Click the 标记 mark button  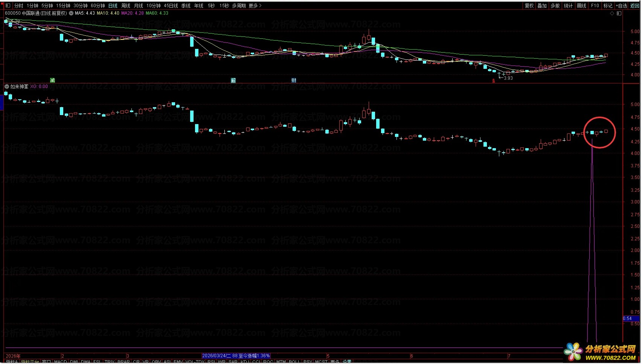coord(608,6)
